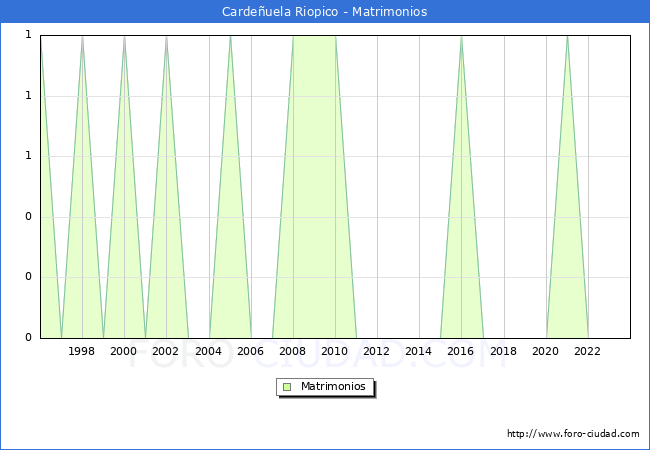The image size is (650, 450).
Task: Click the 2018 x-axis label
Action: click(x=503, y=351)
